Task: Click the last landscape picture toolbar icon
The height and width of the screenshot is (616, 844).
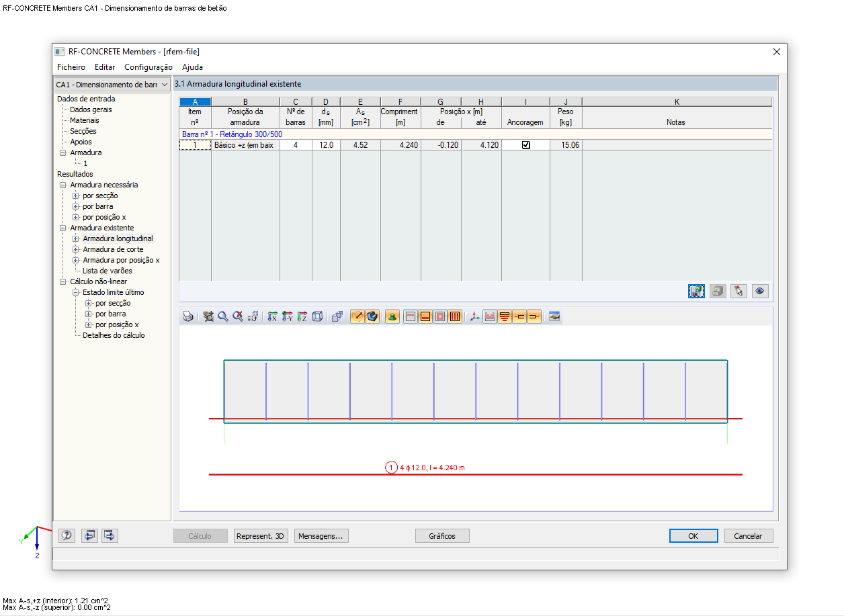Action: tap(554, 316)
